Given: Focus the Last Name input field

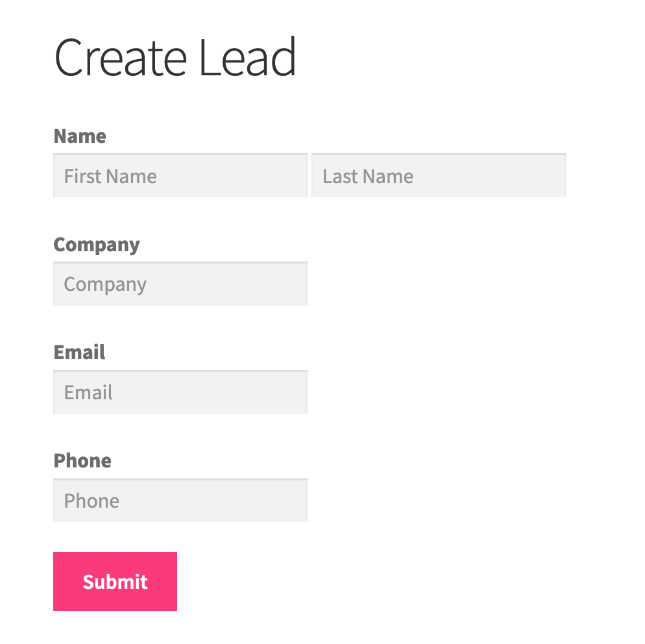Looking at the screenshot, I should [439, 175].
